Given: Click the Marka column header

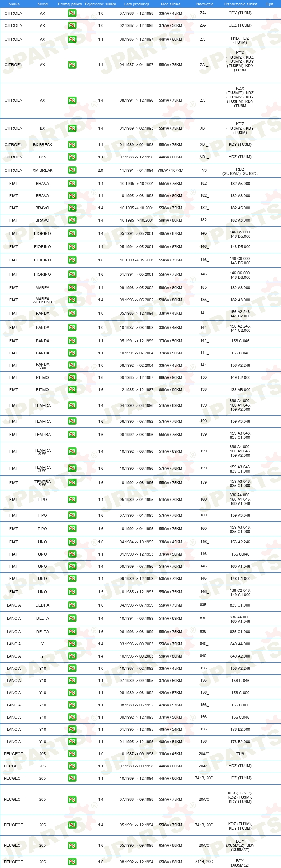Looking at the screenshot, I should pyautogui.click(x=14, y=4).
